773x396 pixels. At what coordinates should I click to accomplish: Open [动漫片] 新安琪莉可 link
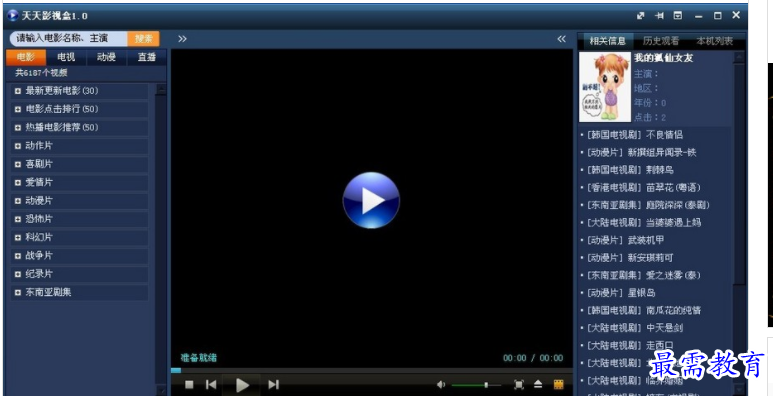coord(630,257)
